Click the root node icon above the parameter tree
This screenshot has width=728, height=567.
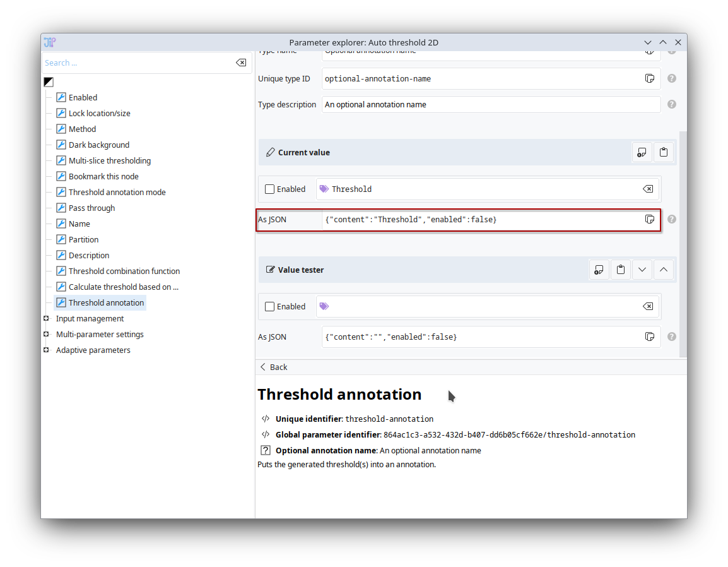tap(49, 82)
